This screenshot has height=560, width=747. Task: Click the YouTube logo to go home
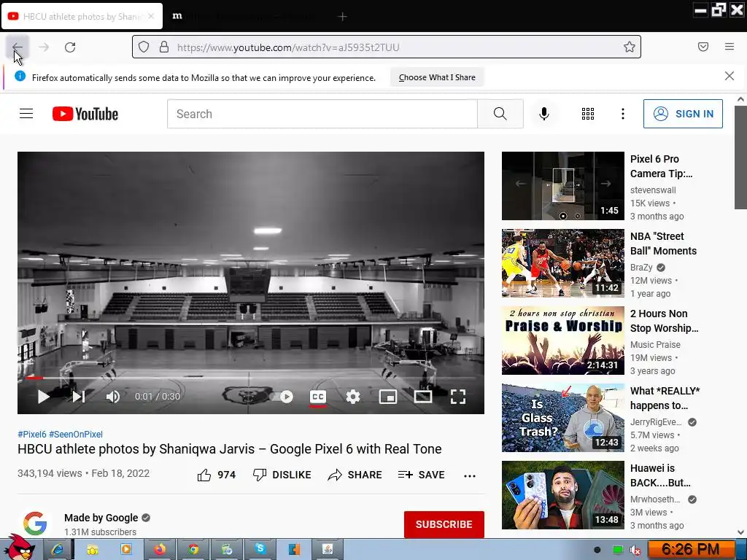pyautogui.click(x=85, y=114)
